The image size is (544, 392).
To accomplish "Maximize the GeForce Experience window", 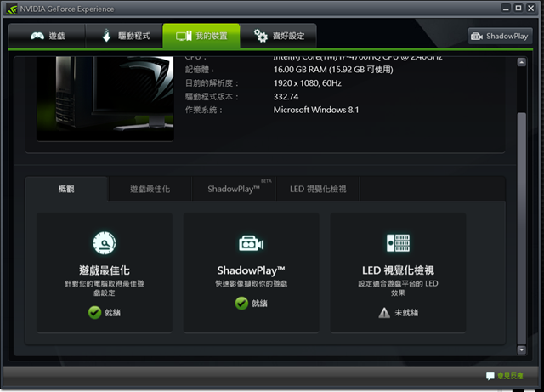I will [x=518, y=8].
